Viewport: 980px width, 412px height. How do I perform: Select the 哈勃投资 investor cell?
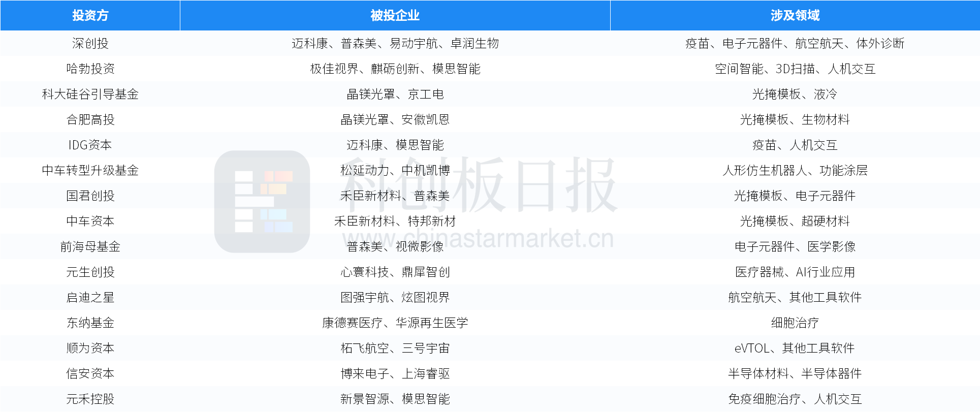(x=90, y=69)
